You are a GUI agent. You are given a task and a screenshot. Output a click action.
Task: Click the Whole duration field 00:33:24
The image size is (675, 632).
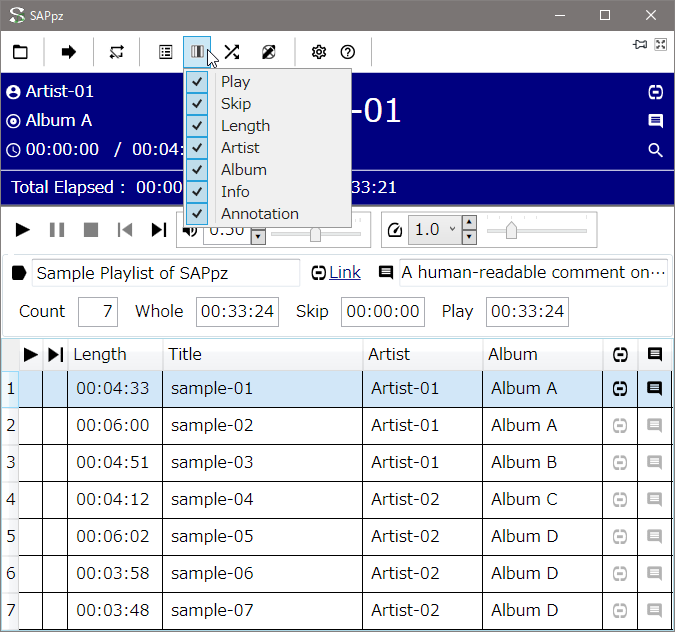pyautogui.click(x=237, y=311)
